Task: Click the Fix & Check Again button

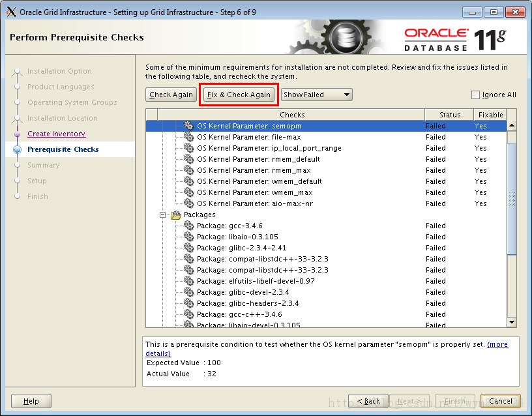Action: 238,94
